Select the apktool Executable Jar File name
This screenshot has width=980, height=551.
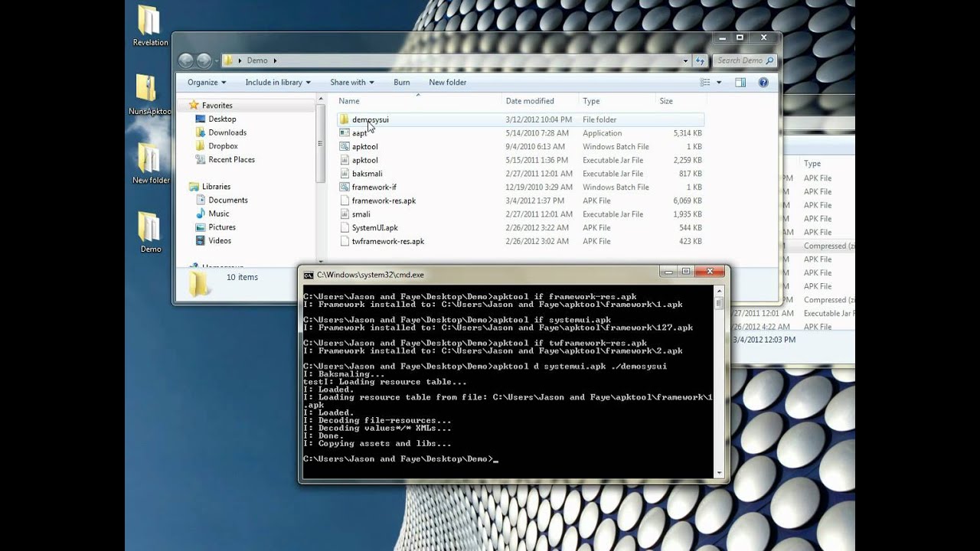364,160
